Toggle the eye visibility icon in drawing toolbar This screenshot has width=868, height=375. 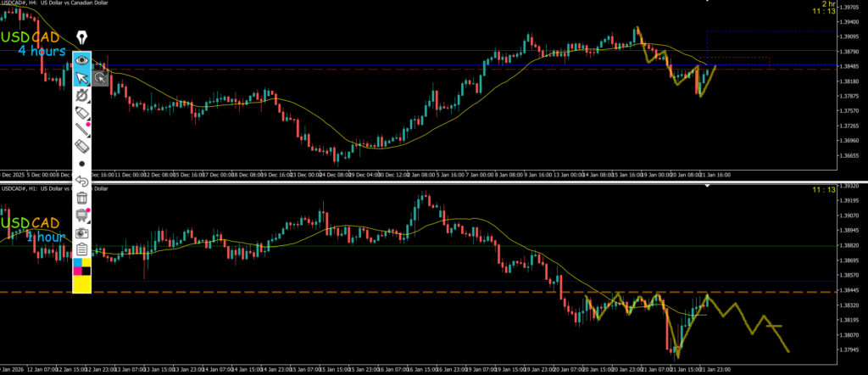pos(82,60)
